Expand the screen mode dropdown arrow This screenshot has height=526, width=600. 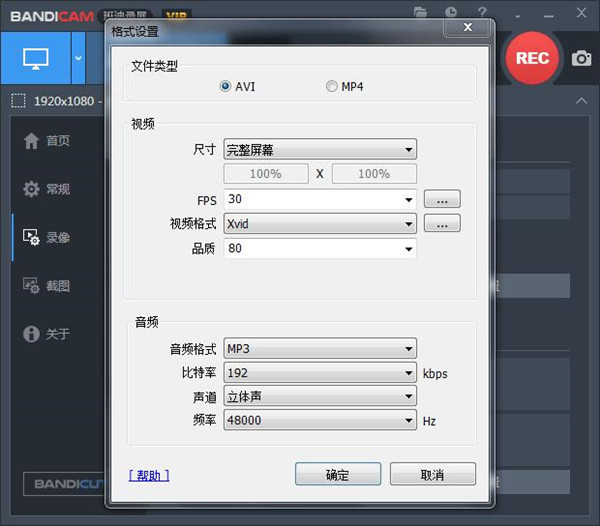click(x=78, y=58)
